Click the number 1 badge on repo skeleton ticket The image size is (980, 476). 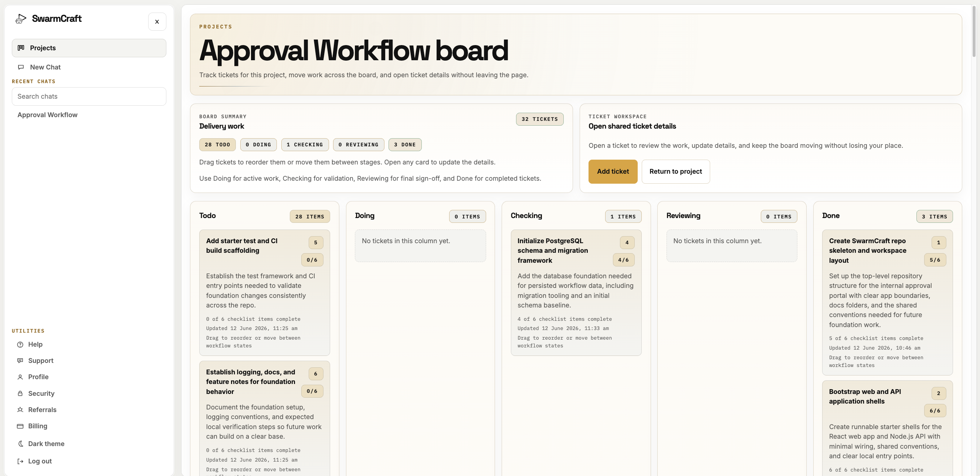(939, 242)
